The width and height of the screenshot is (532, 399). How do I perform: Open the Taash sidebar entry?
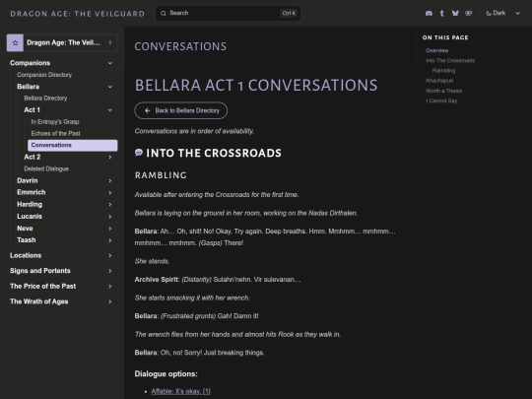27,240
